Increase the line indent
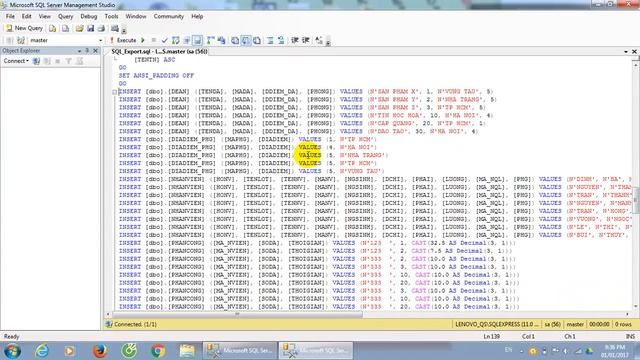Screen dimensions: 640x360 306,40
